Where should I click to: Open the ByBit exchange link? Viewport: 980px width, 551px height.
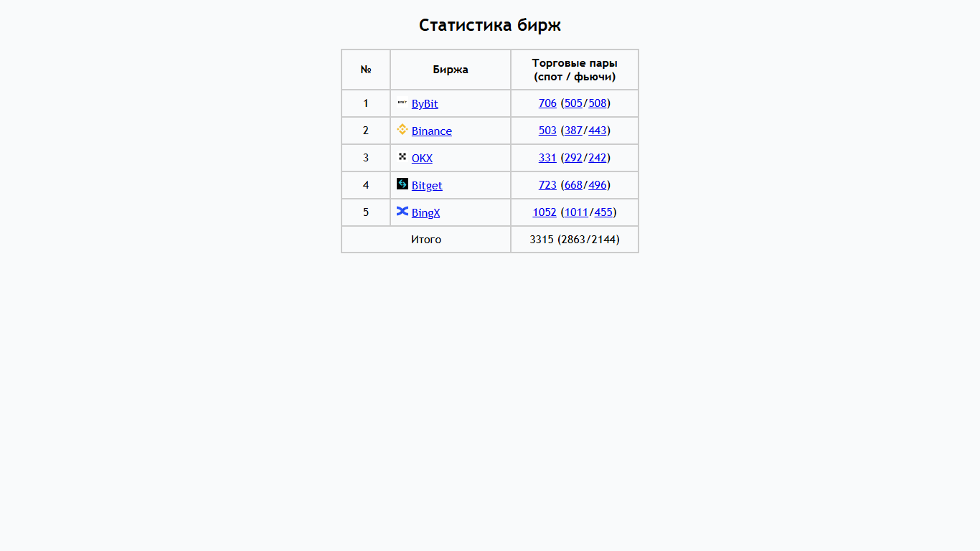click(425, 104)
